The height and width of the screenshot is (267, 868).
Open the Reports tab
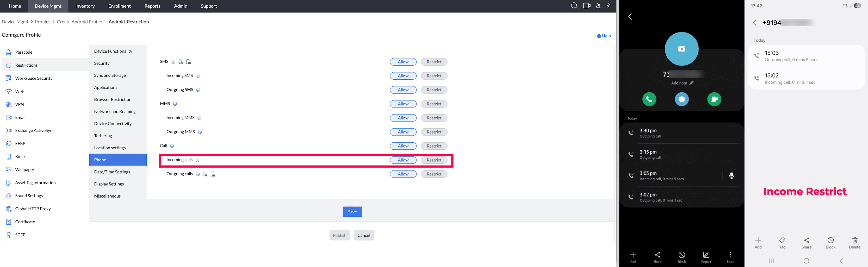click(152, 6)
